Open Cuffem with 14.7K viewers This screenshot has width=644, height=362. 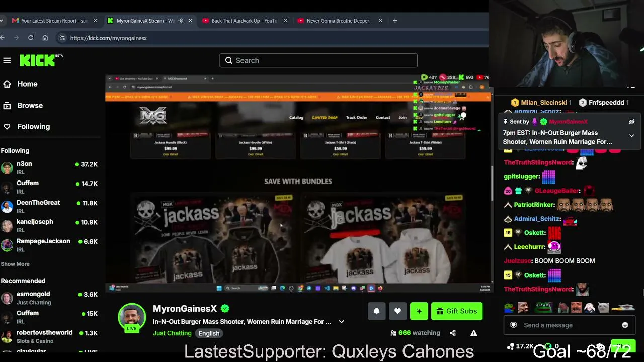click(x=49, y=187)
